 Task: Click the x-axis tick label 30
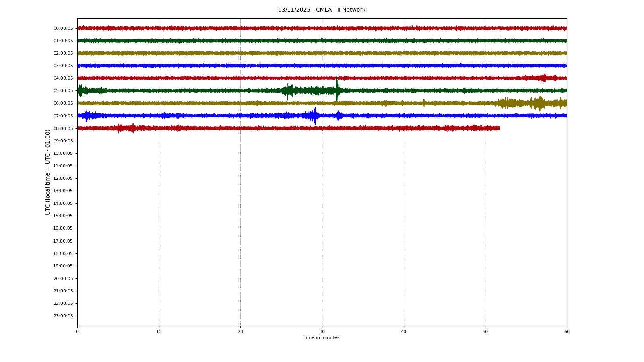click(x=322, y=332)
